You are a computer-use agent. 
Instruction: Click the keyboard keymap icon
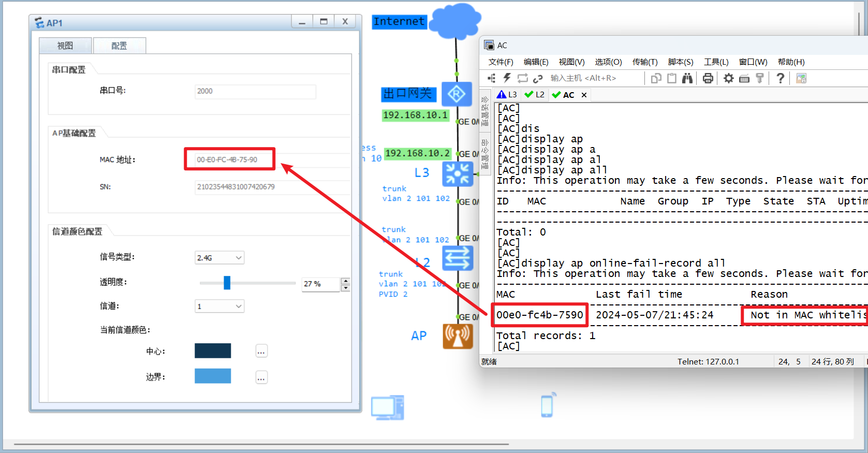coord(744,78)
